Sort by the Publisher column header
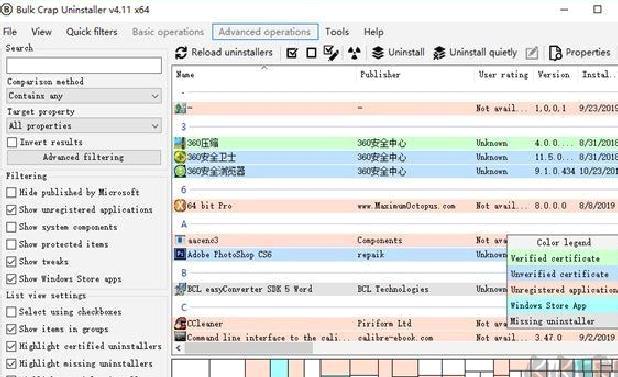 [x=380, y=74]
